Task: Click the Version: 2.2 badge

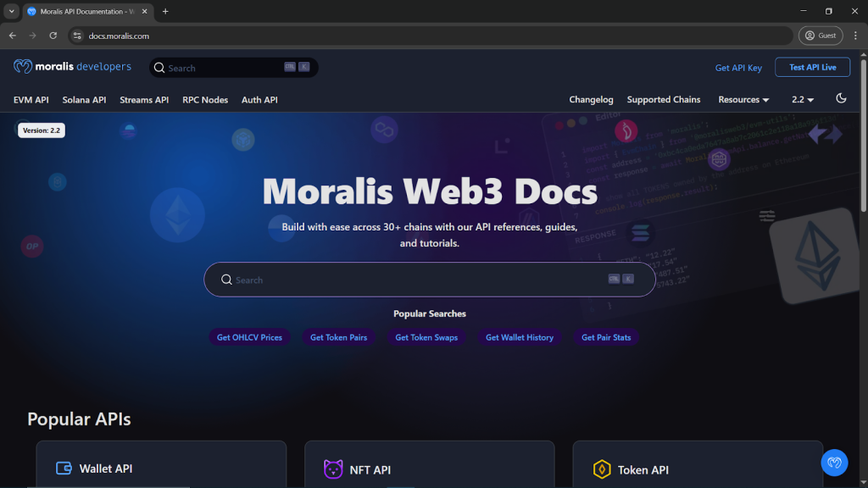Action: coord(42,130)
